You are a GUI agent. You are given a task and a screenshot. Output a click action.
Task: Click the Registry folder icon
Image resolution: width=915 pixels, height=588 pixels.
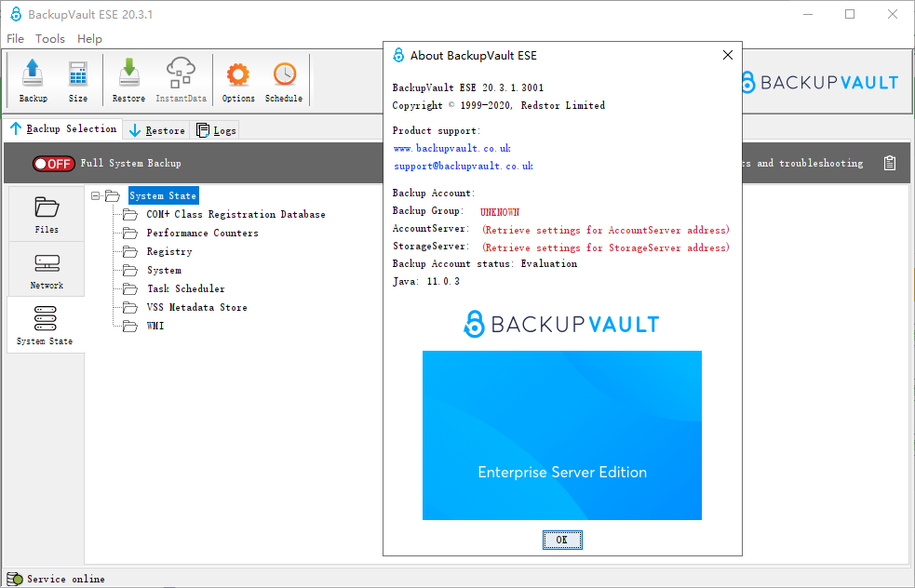[x=130, y=252]
